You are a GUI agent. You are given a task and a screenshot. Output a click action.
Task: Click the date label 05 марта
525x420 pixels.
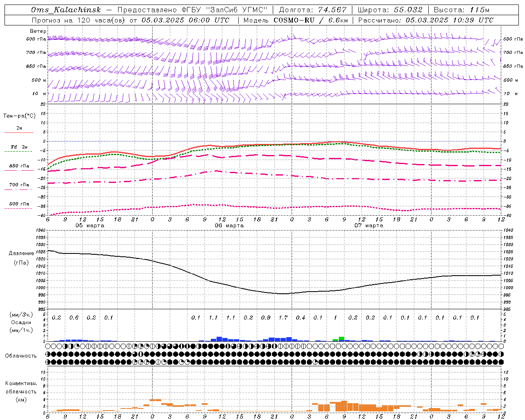pos(90,226)
